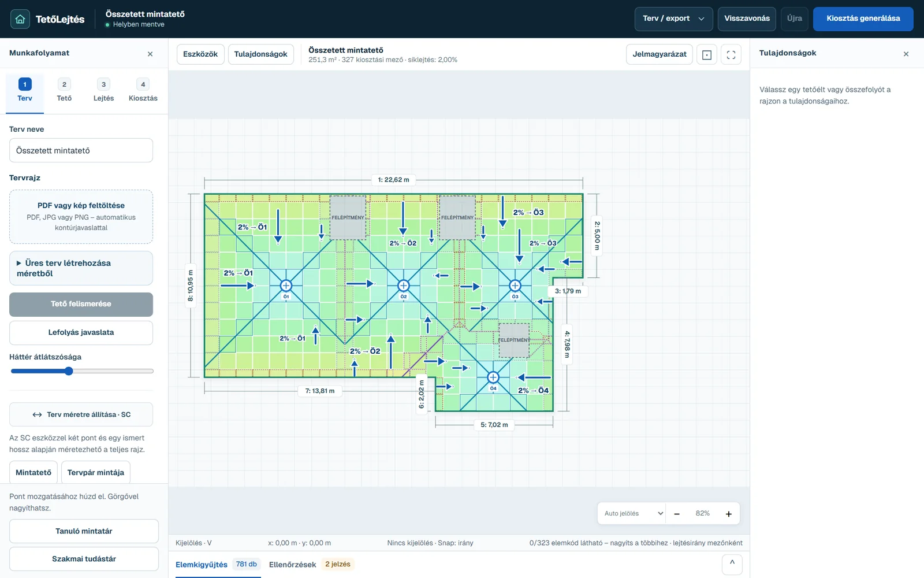The image size is (924, 578).
Task: Switch to Elemkigyűjtés bottom tab
Action: click(x=218, y=565)
